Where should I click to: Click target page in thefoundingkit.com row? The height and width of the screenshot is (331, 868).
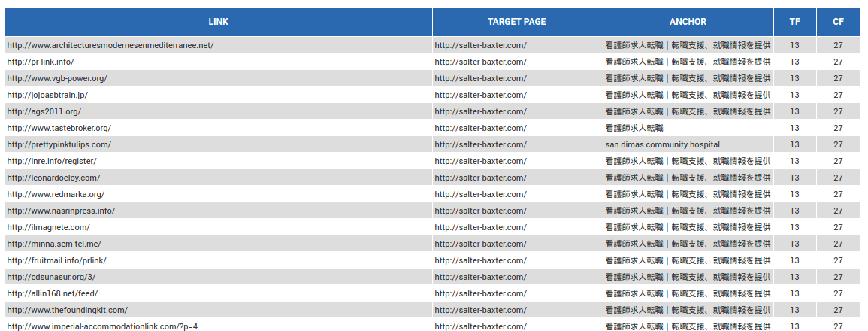click(480, 310)
